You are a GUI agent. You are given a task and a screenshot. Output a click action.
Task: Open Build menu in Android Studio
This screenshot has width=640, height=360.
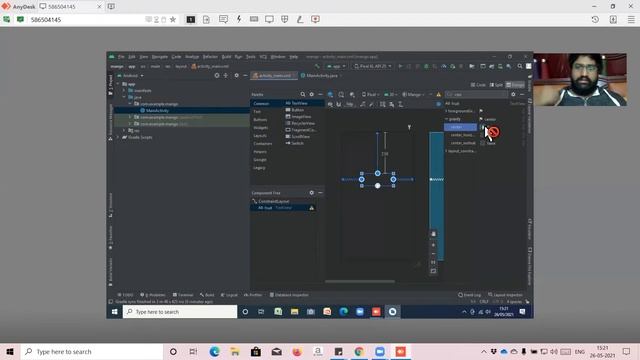[226, 57]
